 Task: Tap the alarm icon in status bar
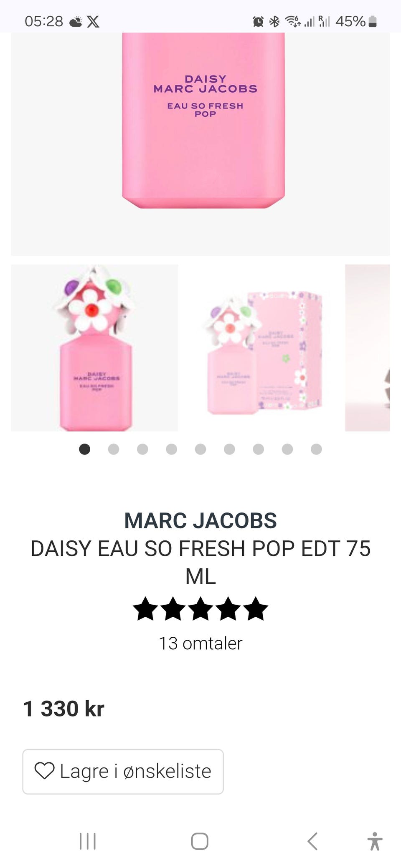tap(258, 21)
